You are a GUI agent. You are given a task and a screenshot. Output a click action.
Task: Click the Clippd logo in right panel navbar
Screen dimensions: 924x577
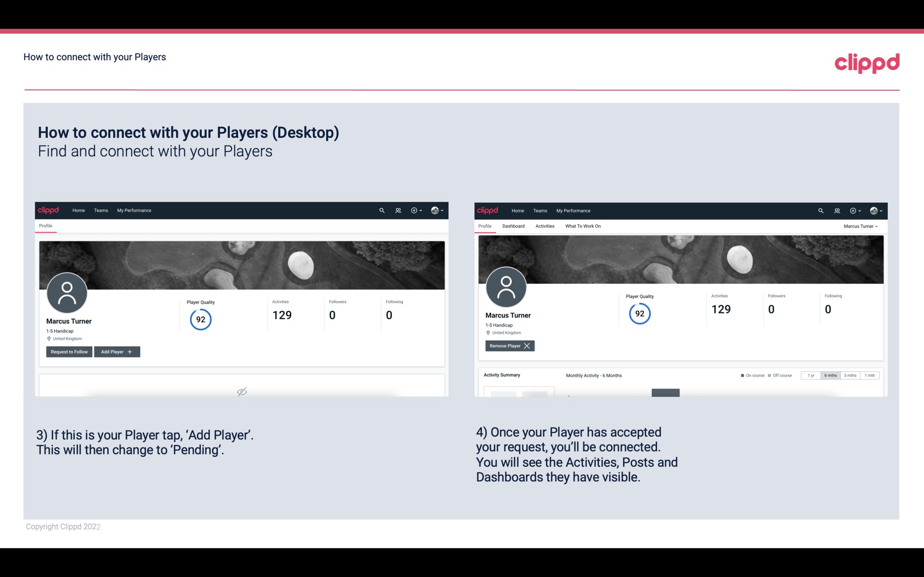pyautogui.click(x=487, y=210)
